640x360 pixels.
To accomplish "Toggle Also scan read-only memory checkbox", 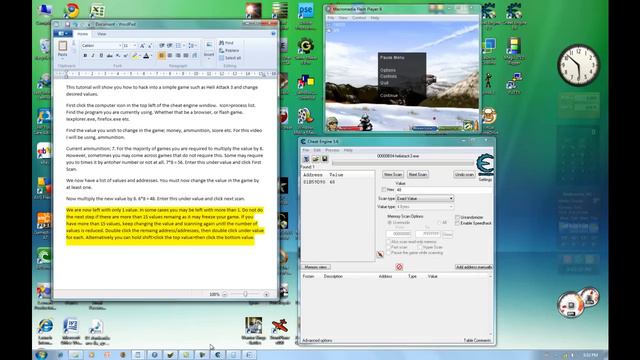I will click(x=389, y=242).
